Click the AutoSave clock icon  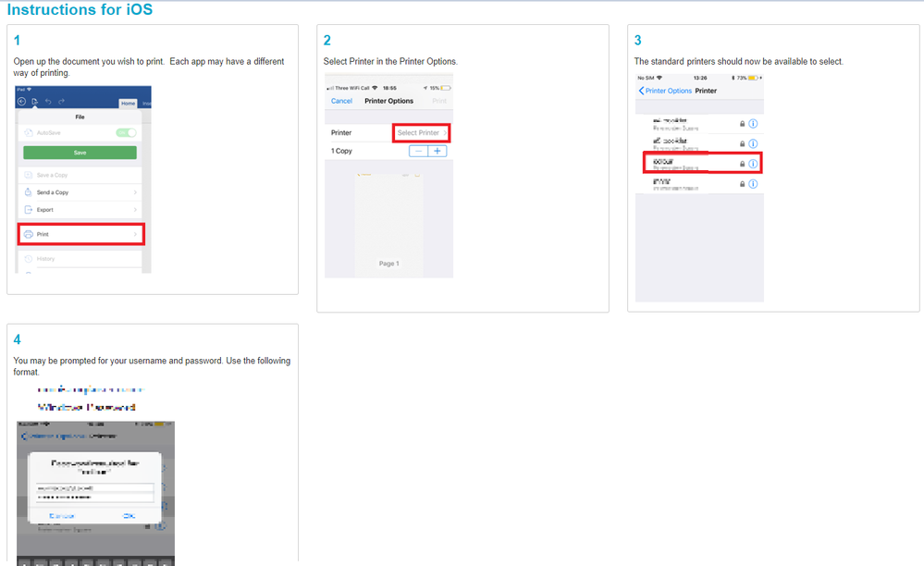pos(29,132)
